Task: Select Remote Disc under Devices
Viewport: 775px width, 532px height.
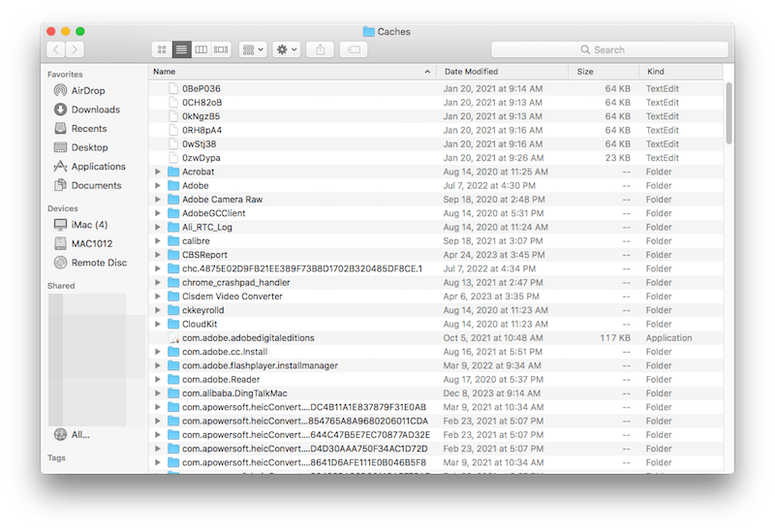Action: point(90,263)
